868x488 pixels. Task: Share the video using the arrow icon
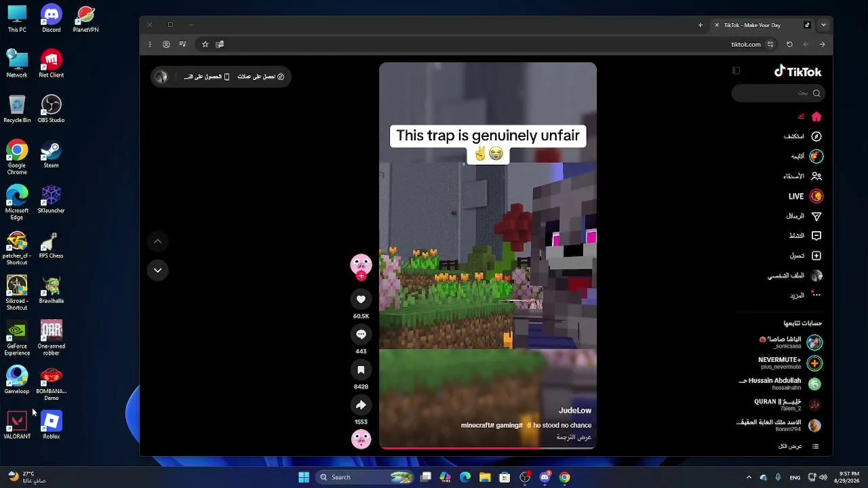[361, 405]
